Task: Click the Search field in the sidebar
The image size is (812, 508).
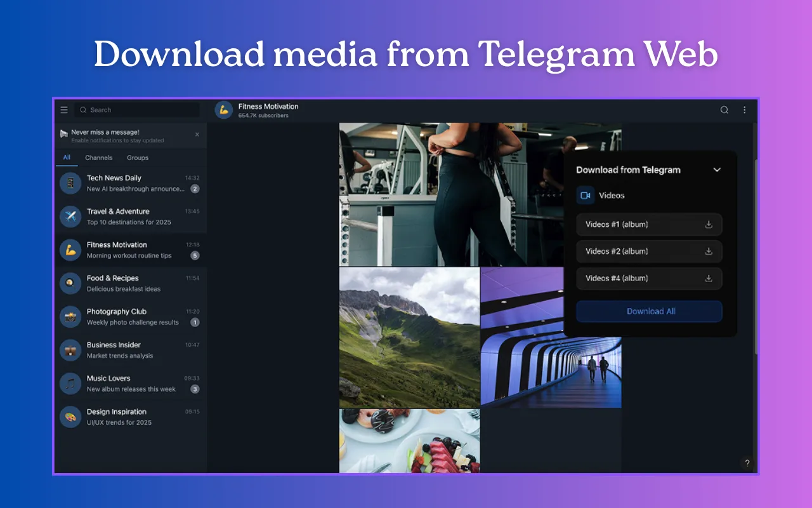Action: coord(137,110)
